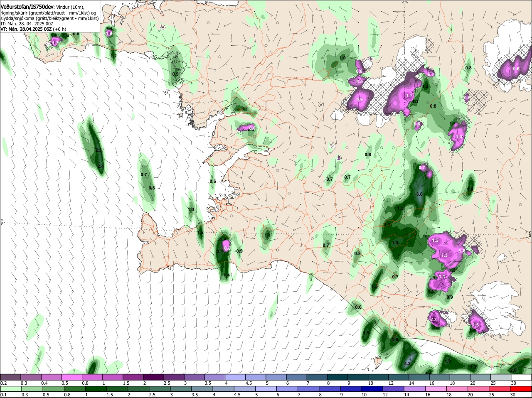Image resolution: width=532 pixels, height=398 pixels.
Task: Click the pale grey 25 swatch in the snow legend
Action: tap(500, 377)
